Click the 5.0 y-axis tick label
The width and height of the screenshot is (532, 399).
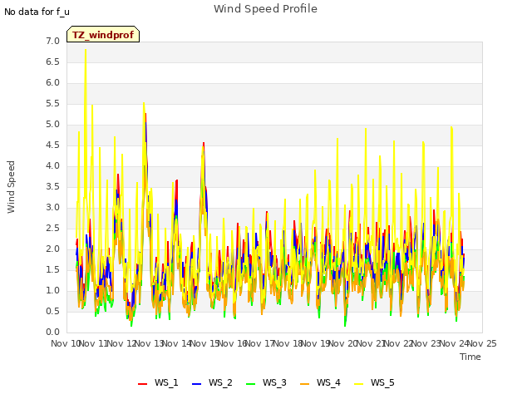[x=52, y=125]
